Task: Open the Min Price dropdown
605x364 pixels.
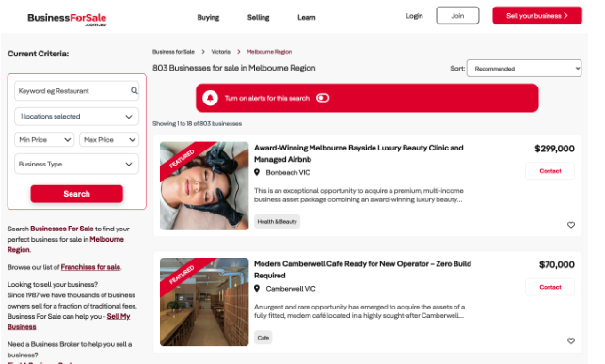Action: pos(44,139)
